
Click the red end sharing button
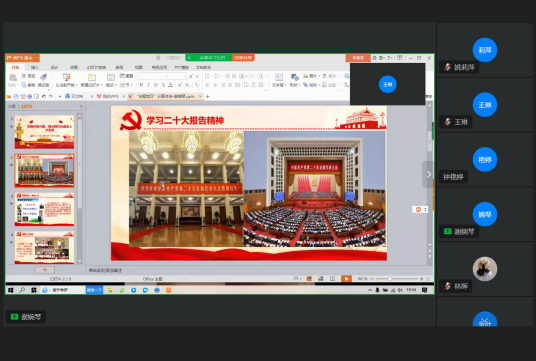coord(243,58)
